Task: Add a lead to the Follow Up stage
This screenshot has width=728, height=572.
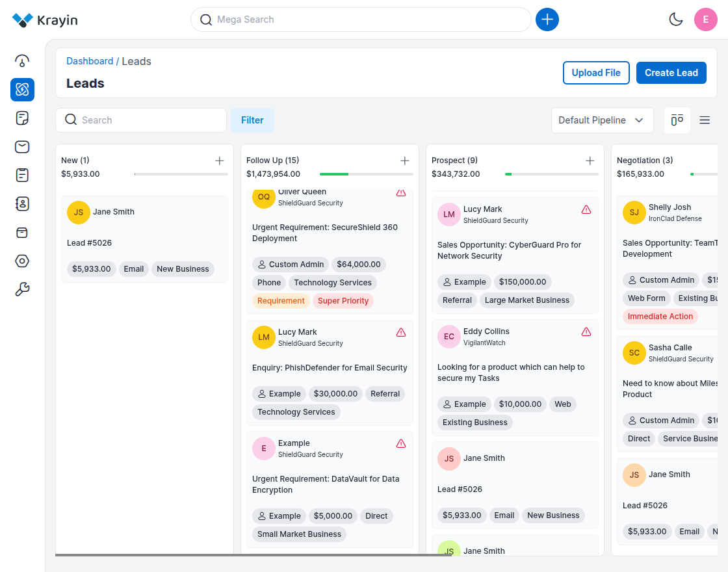Action: click(405, 161)
